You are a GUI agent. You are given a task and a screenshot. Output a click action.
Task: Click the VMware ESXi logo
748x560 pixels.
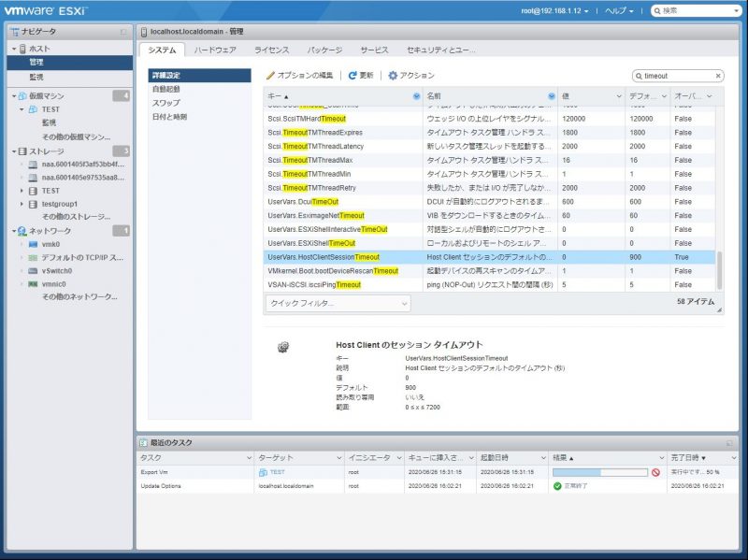point(45,10)
